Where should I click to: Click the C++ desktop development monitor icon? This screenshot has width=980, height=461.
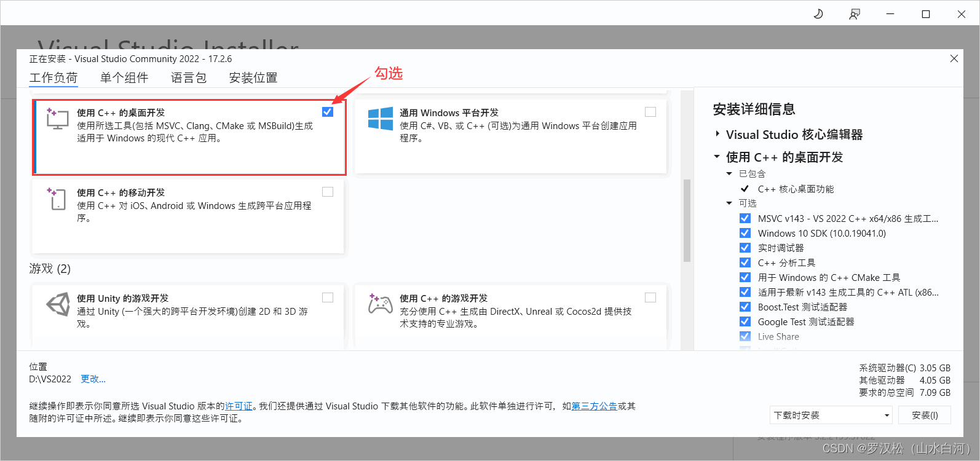coord(57,119)
